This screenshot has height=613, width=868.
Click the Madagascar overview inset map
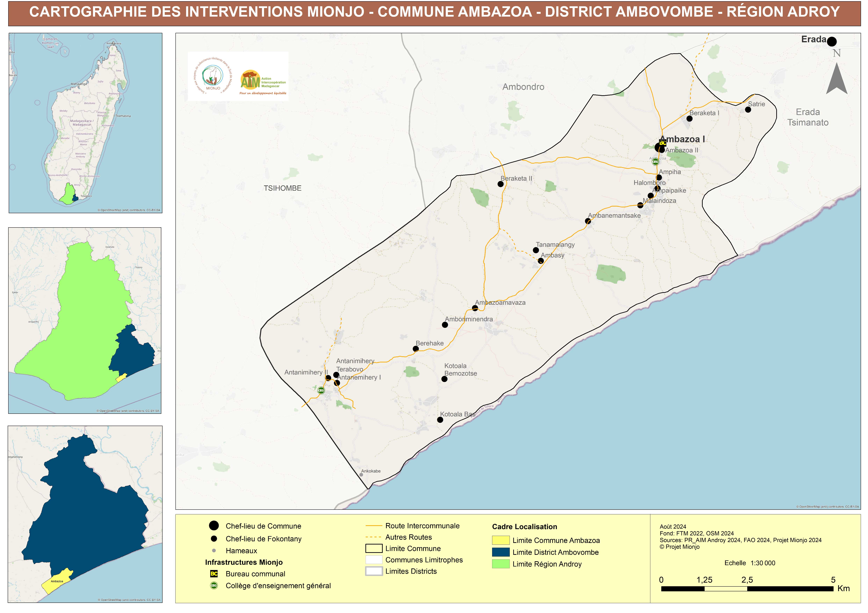coord(85,123)
